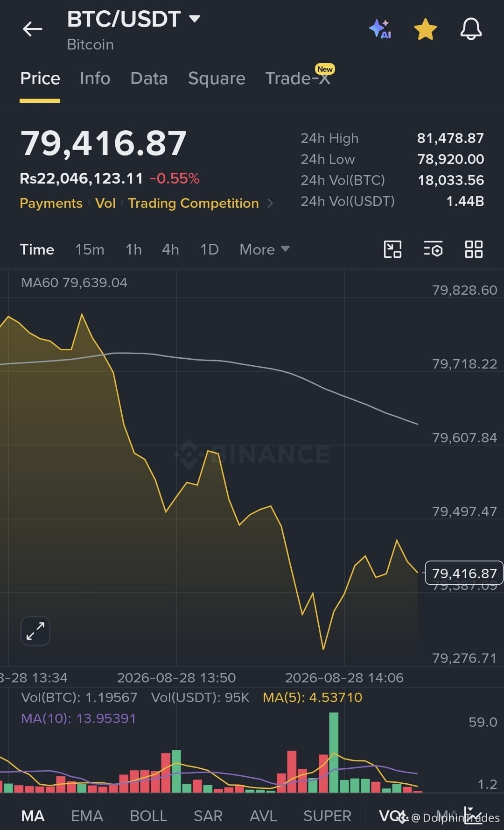Open the chart indicator settings icon
The height and width of the screenshot is (830, 504).
[x=433, y=249]
